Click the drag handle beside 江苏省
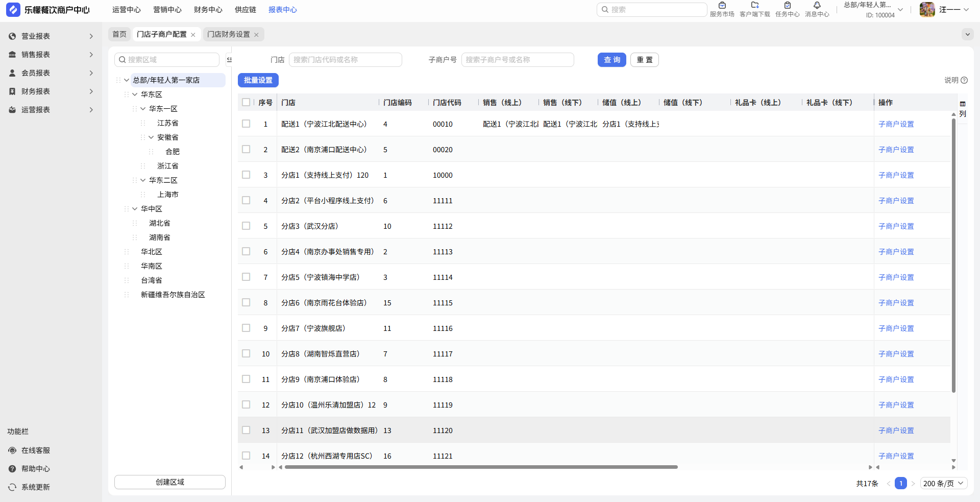The image size is (980, 502). tap(143, 123)
